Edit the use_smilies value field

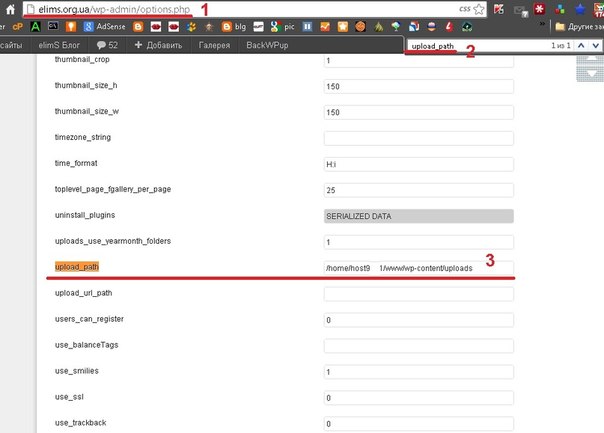(419, 372)
